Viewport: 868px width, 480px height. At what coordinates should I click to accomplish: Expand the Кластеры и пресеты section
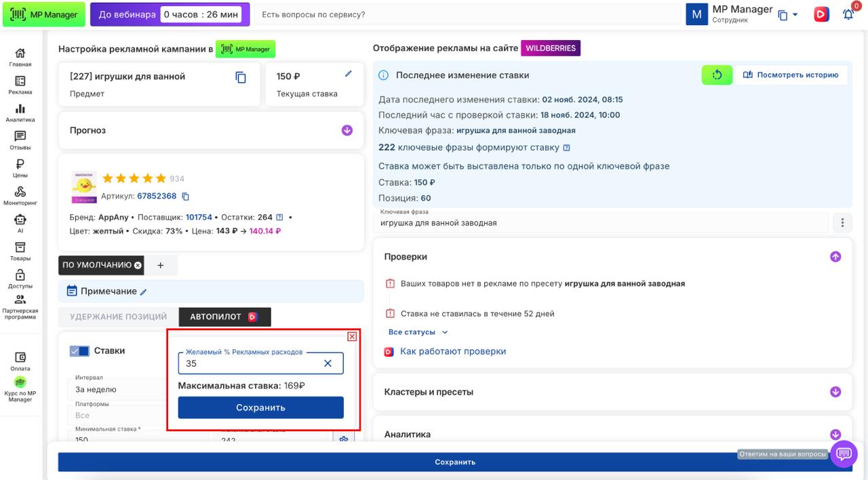[x=835, y=392]
